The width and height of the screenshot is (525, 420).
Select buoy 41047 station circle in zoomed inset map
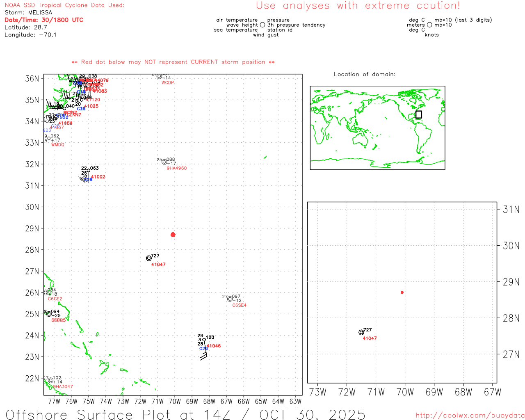[361, 332]
